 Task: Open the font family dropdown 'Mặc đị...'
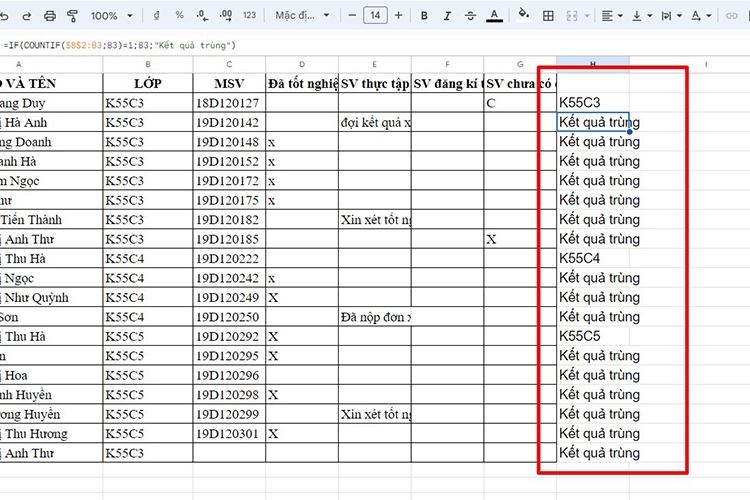302,15
